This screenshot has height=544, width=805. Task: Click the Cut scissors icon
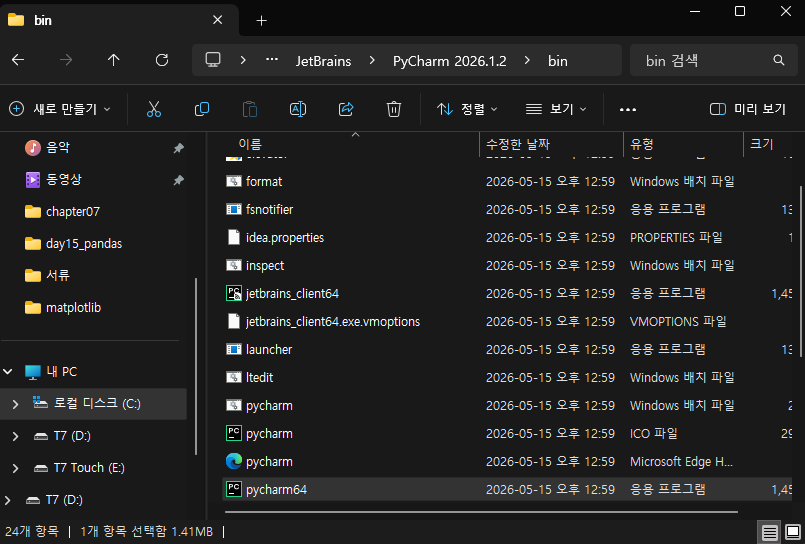click(x=154, y=109)
